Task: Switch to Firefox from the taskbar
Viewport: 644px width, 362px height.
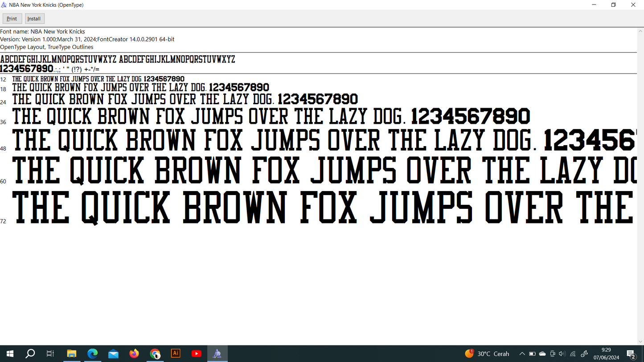Action: [134, 354]
